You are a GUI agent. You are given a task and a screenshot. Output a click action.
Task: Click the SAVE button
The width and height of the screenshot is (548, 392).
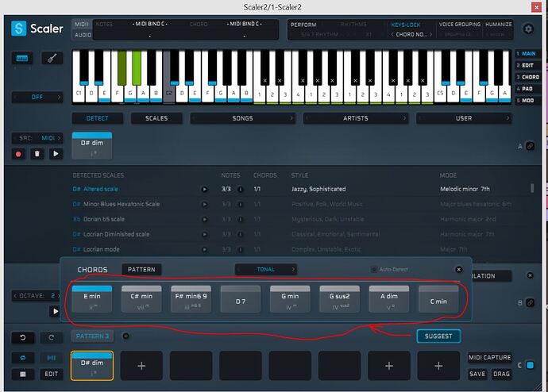click(x=477, y=374)
